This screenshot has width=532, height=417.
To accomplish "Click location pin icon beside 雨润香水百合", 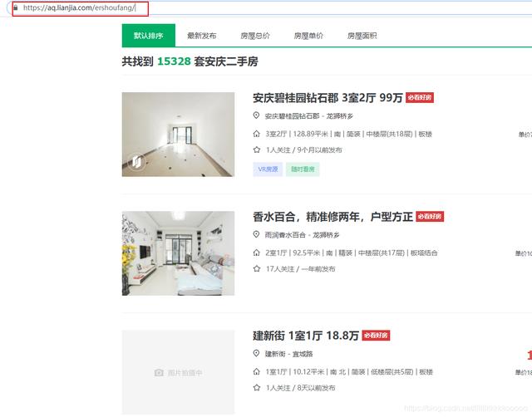I will (x=257, y=234).
